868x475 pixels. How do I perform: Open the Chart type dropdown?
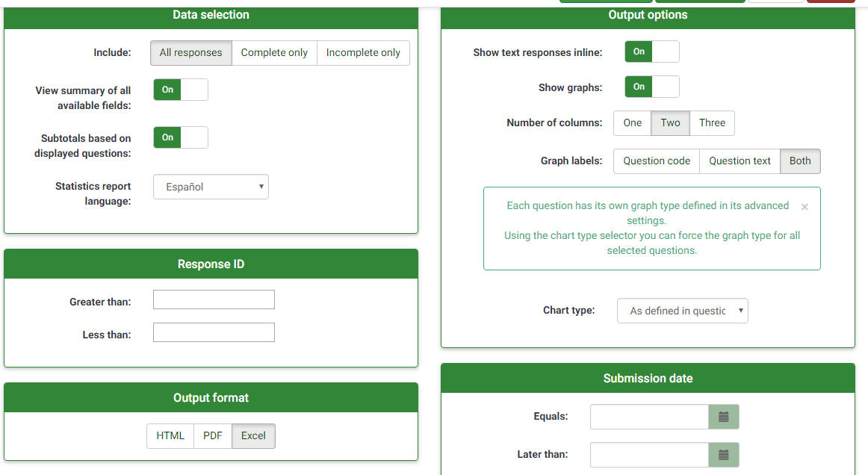(682, 311)
